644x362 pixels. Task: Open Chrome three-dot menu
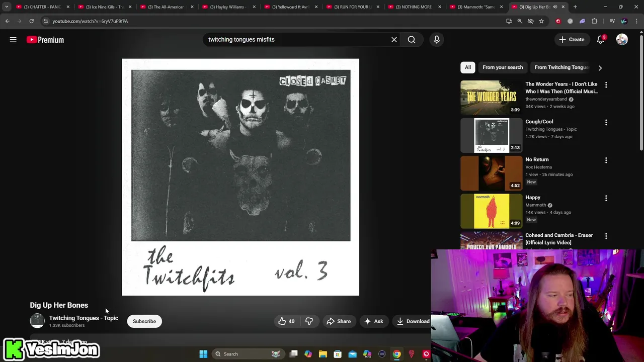tap(636, 21)
